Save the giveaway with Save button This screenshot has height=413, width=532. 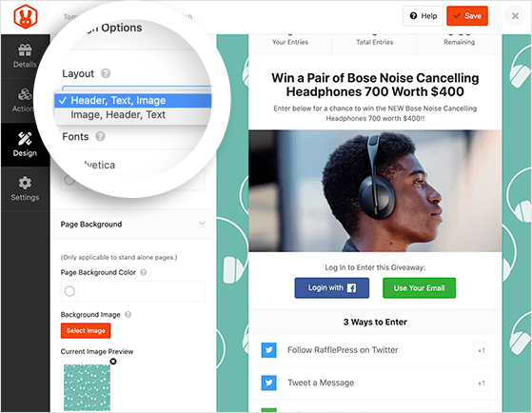[x=467, y=16]
